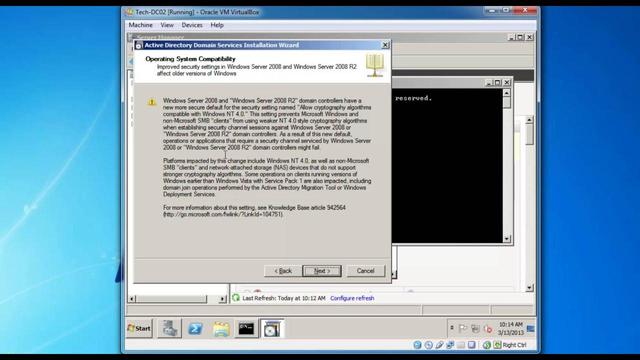
Task: Click the VirtualBox hard disk activity icon
Action: 417,345
